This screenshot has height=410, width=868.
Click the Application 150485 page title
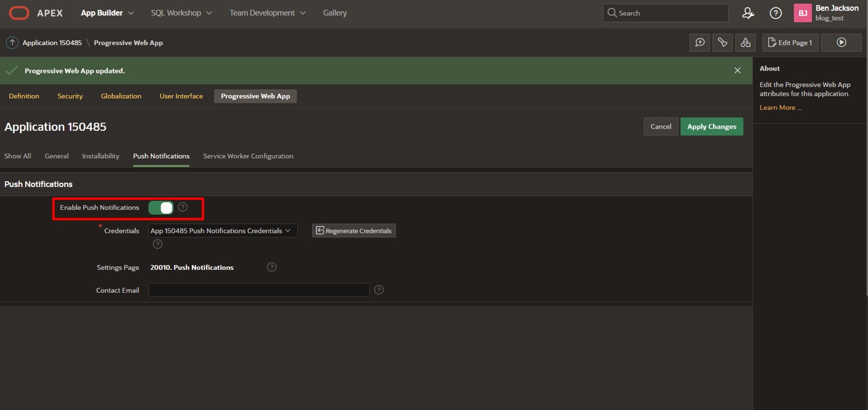coord(56,127)
